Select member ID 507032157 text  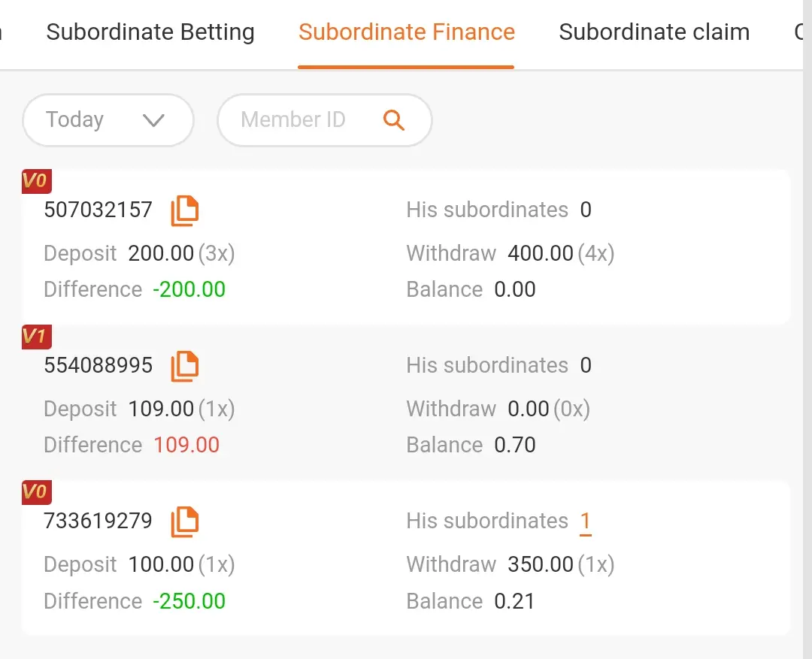98,210
